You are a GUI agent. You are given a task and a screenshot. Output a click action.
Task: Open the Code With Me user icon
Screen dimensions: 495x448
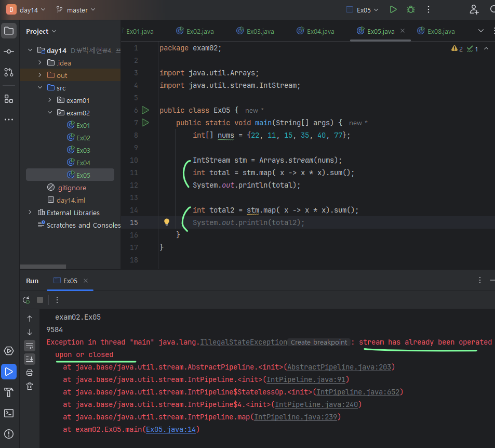(x=474, y=9)
